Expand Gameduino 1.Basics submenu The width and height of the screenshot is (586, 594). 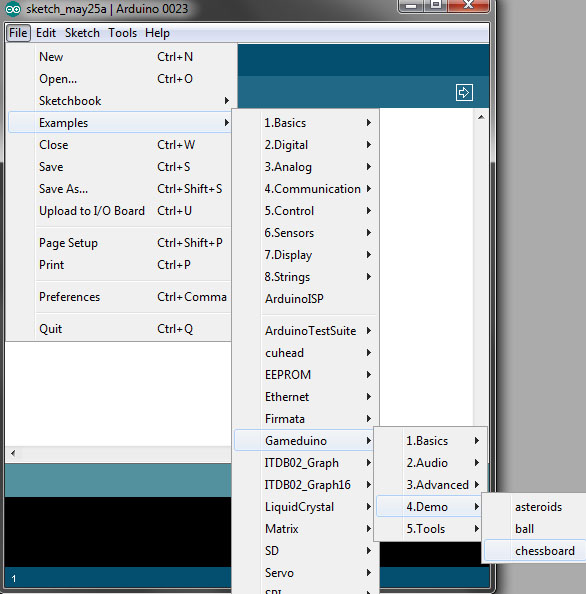(x=431, y=441)
